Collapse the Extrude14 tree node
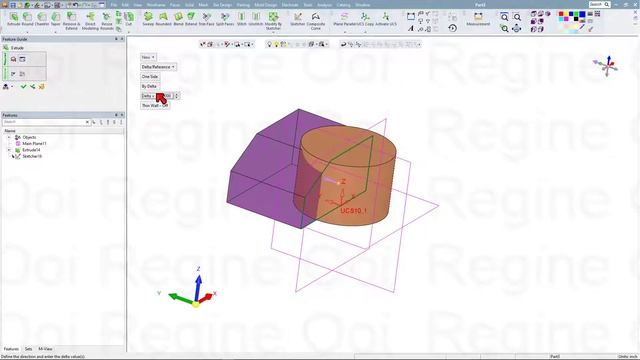The image size is (640, 360). coord(9,150)
